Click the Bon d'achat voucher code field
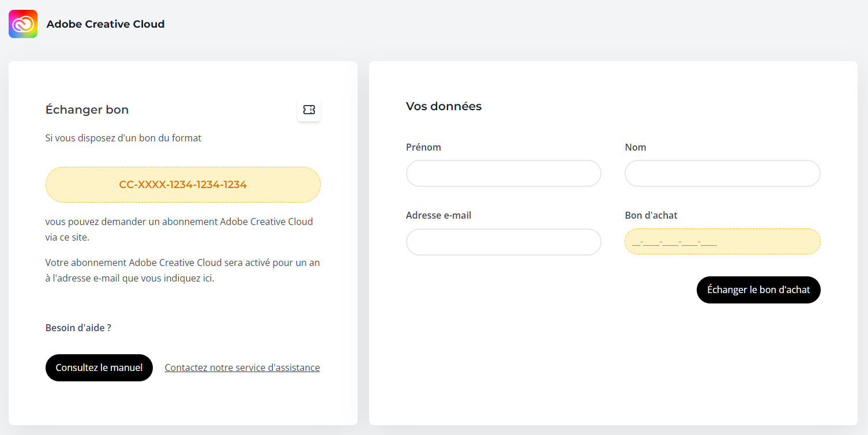This screenshot has height=435, width=868. point(723,242)
